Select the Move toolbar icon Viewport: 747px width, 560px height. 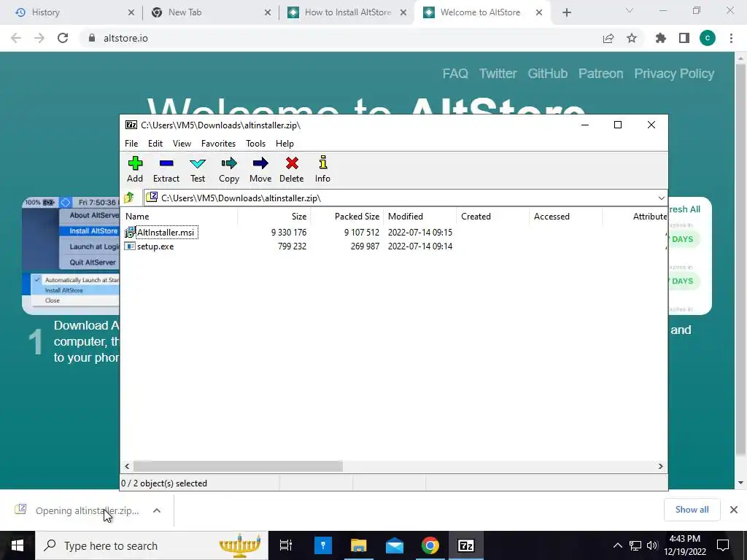pos(260,169)
